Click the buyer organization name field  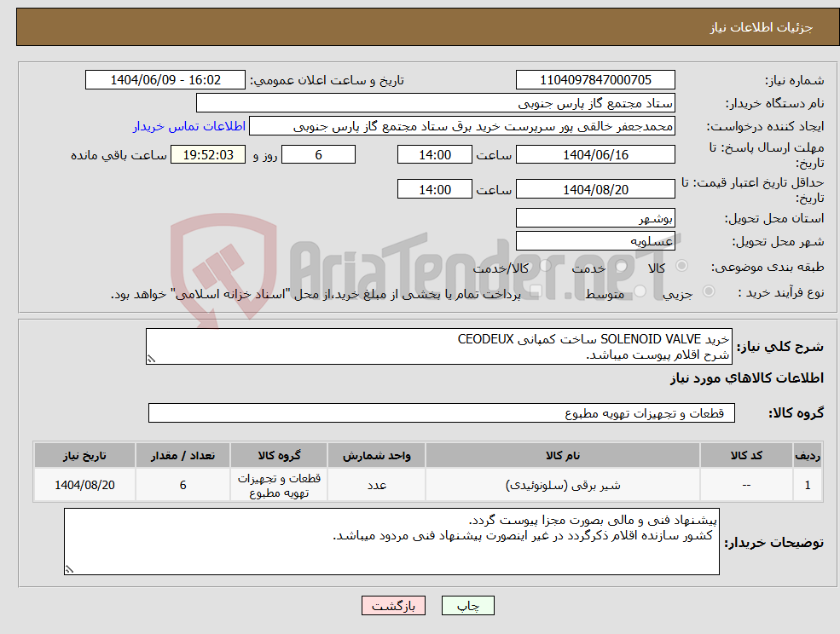[x=435, y=103]
